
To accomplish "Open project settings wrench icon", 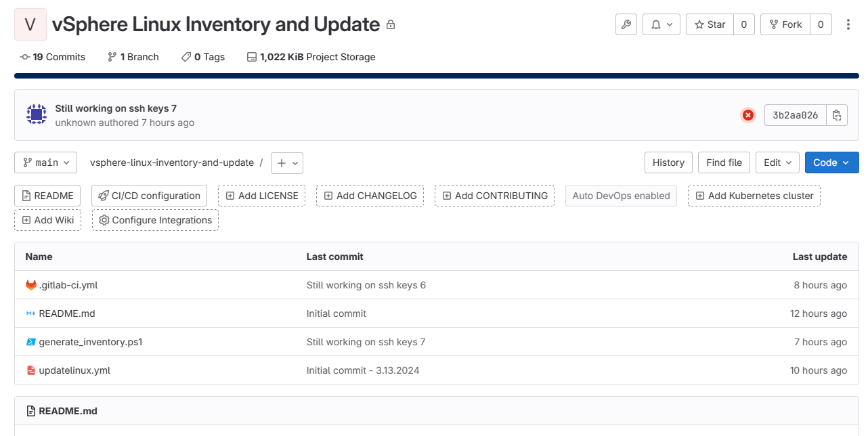I will [x=626, y=24].
